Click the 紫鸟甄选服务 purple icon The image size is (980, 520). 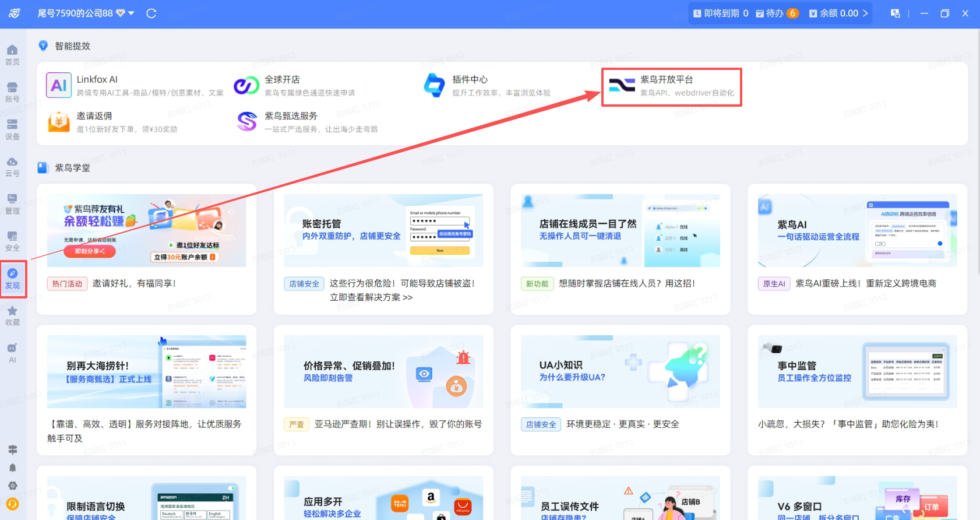(246, 122)
